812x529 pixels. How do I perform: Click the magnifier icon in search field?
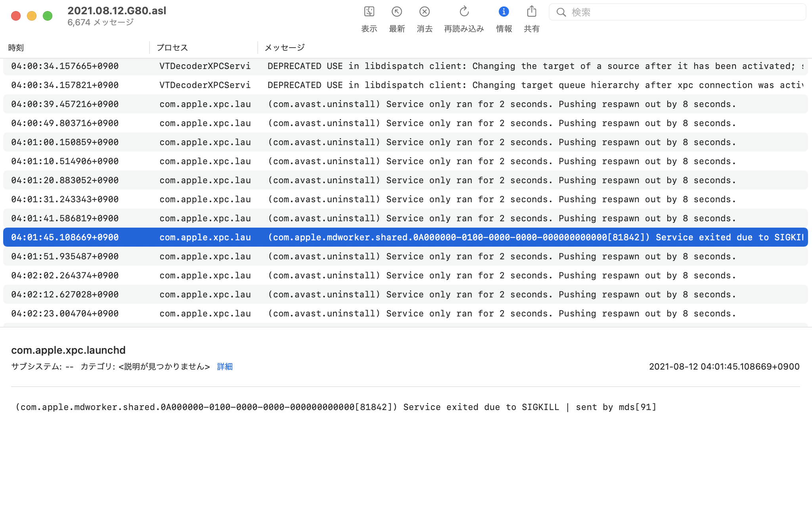tap(561, 12)
